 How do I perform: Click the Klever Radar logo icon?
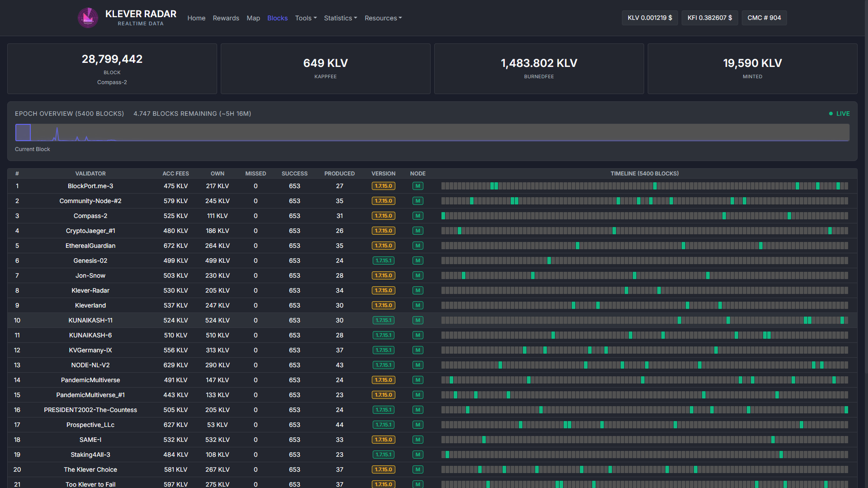click(88, 18)
